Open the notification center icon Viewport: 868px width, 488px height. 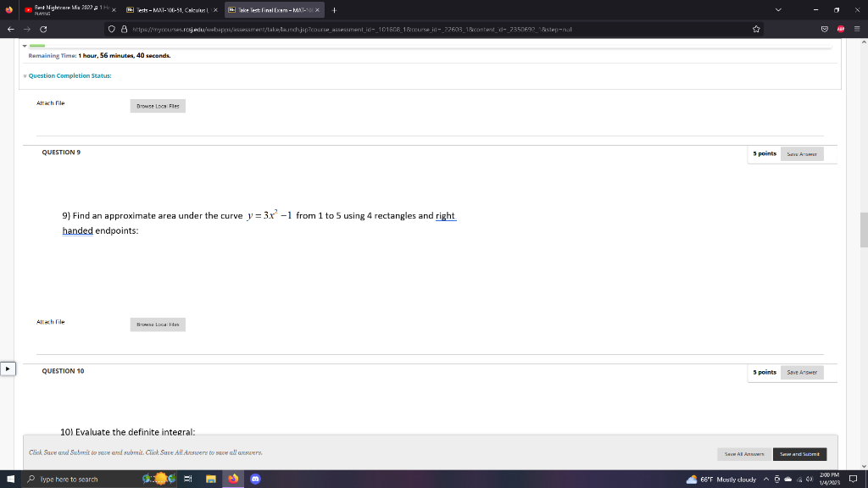pos(853,480)
